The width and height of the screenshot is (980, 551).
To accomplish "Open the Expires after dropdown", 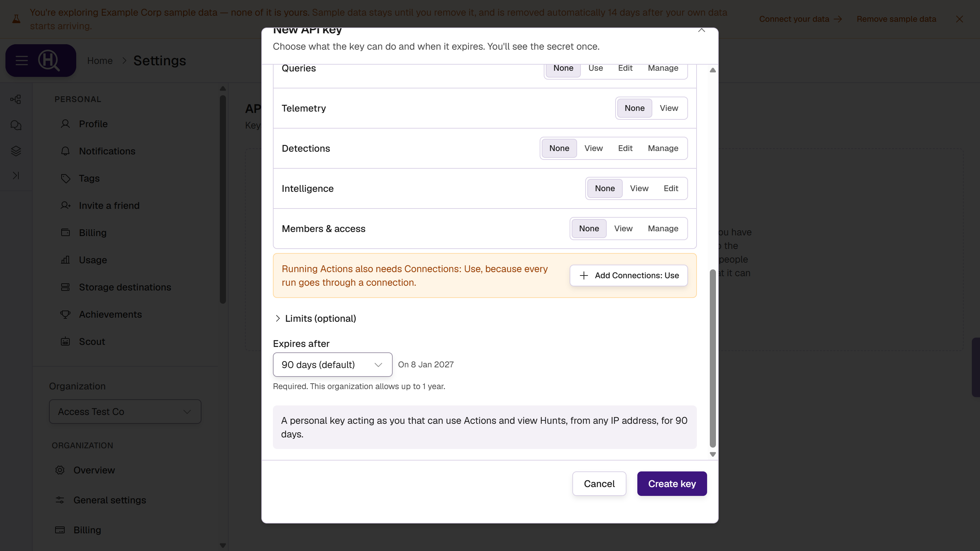I will [332, 365].
